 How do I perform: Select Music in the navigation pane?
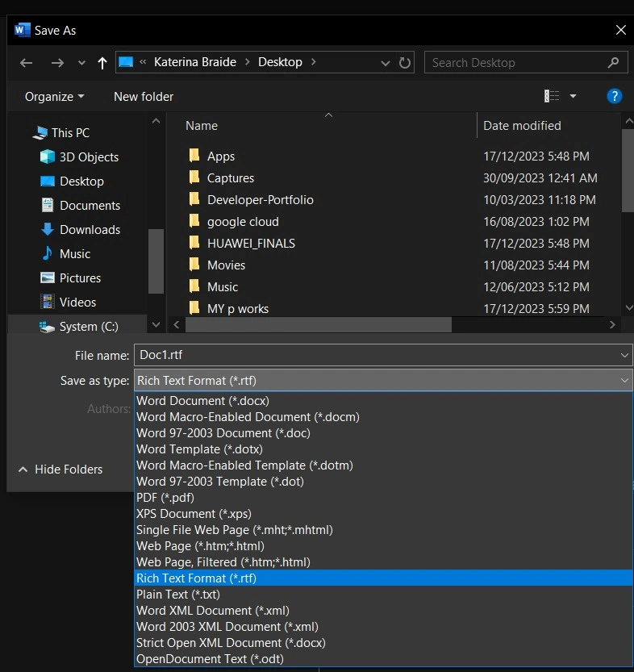pyautogui.click(x=74, y=254)
